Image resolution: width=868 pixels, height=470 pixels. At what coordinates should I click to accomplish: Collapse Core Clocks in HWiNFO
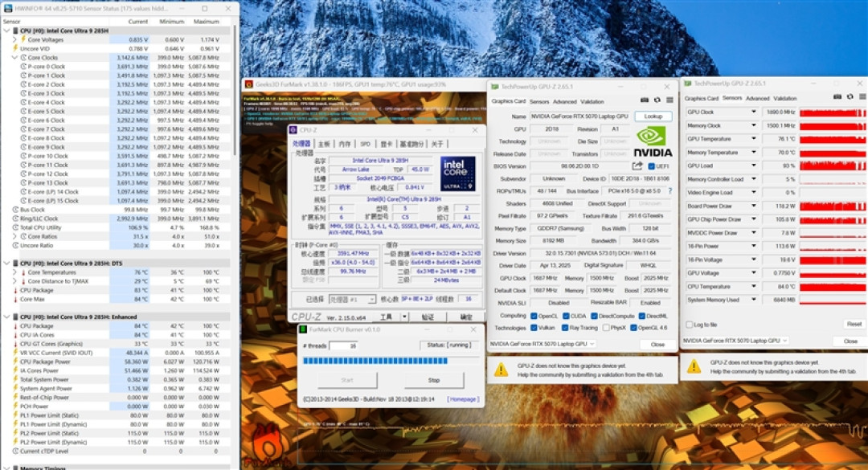14,58
